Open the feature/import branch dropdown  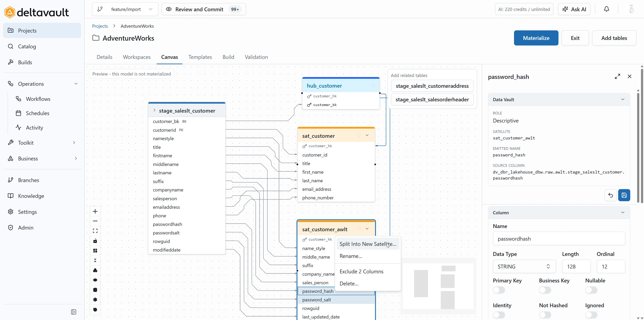pos(125,9)
